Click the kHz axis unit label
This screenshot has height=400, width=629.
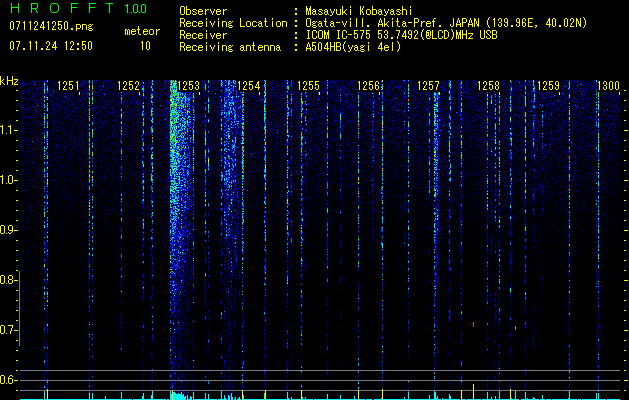(9, 81)
